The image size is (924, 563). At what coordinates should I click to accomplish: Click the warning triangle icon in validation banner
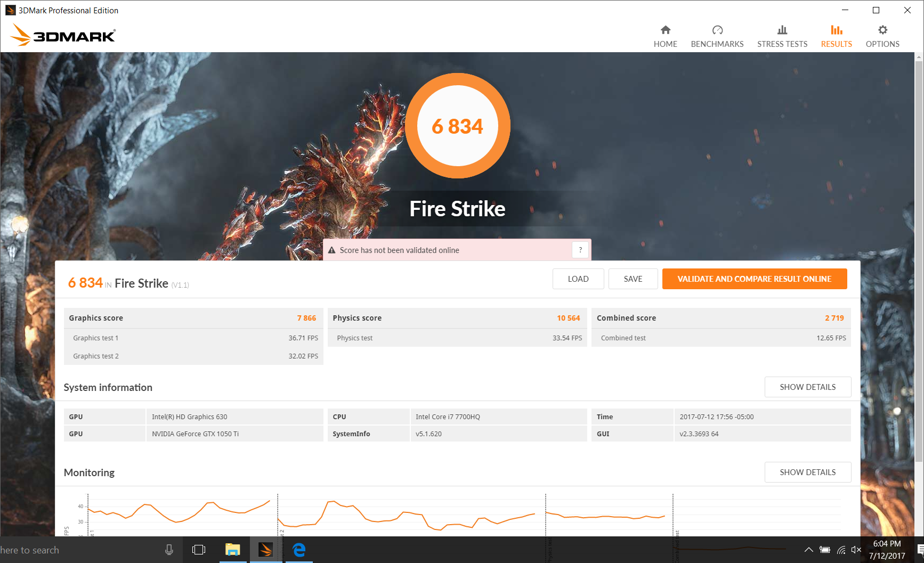point(331,250)
